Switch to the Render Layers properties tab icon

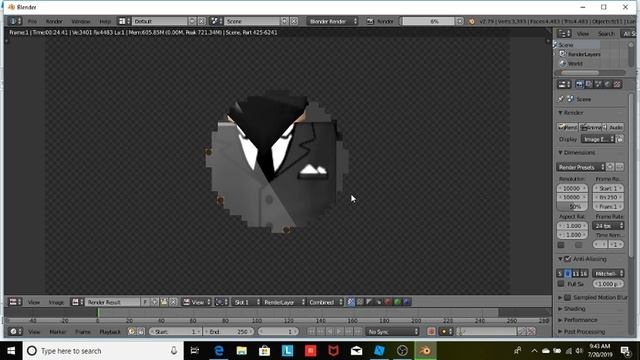(x=589, y=84)
